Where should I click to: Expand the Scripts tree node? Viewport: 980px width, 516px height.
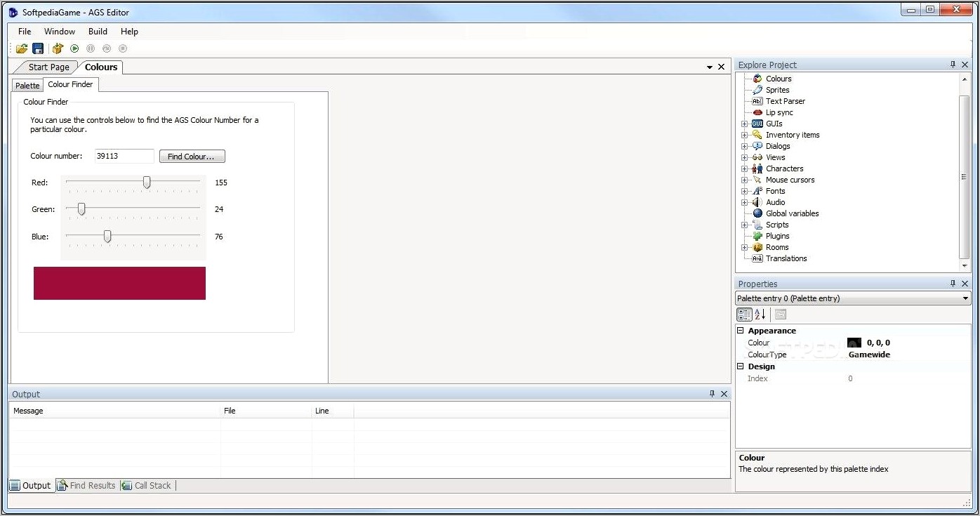(744, 225)
